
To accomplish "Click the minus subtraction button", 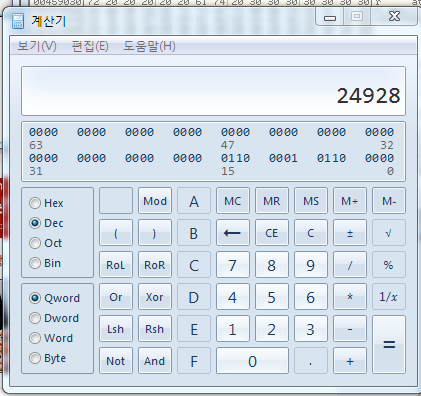I will (350, 329).
